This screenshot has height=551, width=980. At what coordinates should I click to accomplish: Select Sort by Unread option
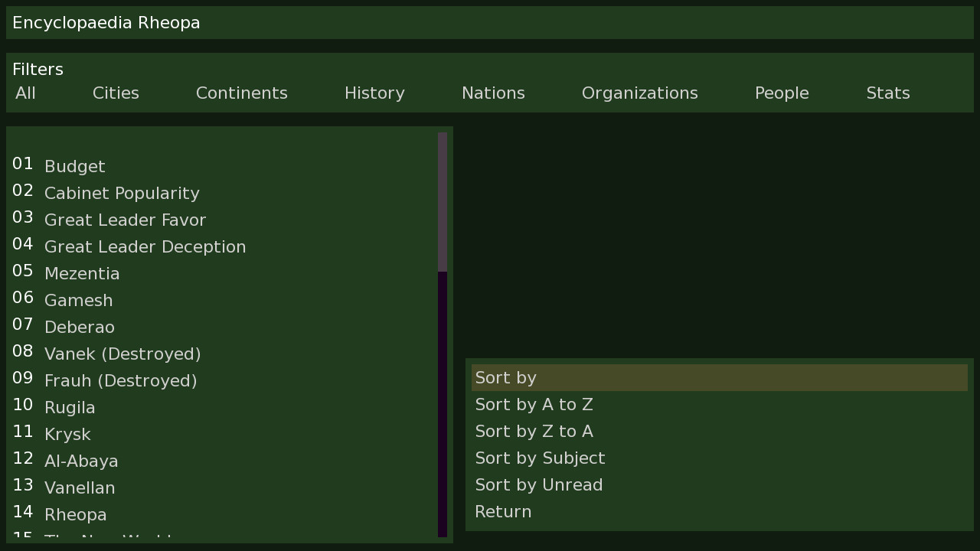point(538,484)
